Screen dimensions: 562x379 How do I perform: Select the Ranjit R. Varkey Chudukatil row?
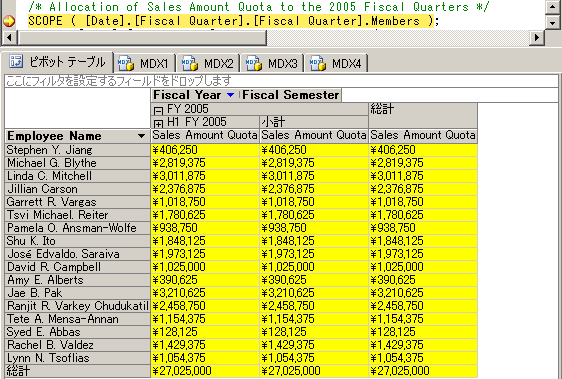click(x=77, y=306)
